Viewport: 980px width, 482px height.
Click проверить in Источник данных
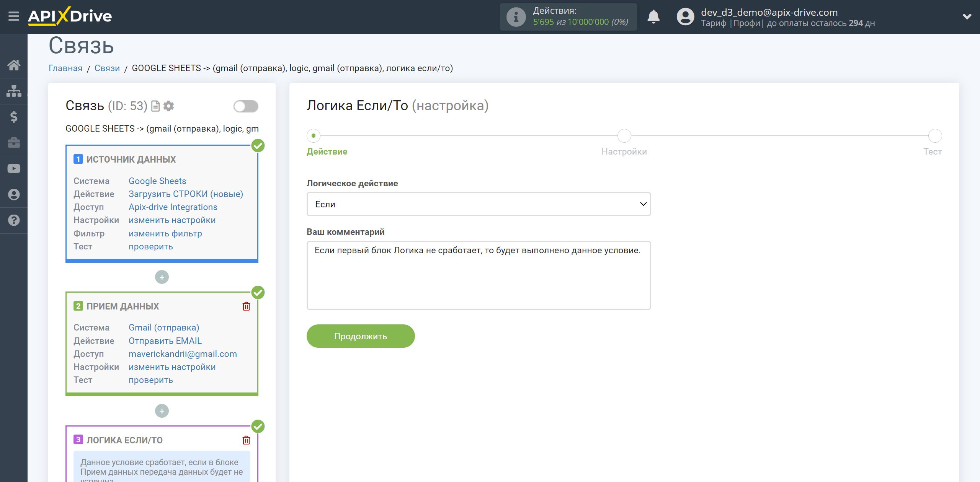[x=151, y=247]
